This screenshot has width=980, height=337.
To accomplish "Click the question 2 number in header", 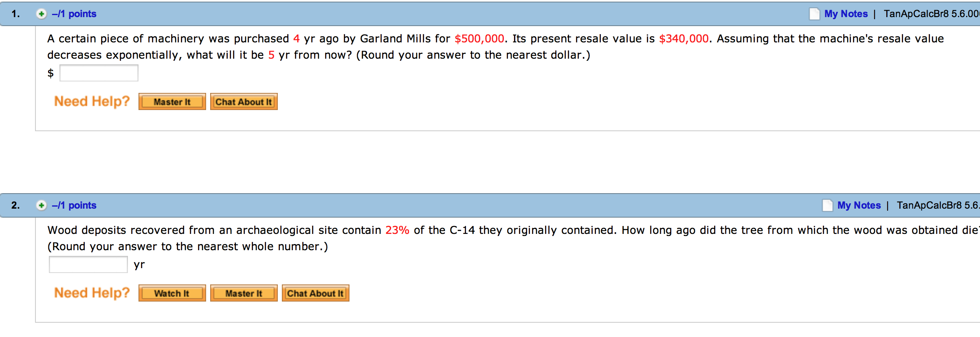I will pos(15,205).
